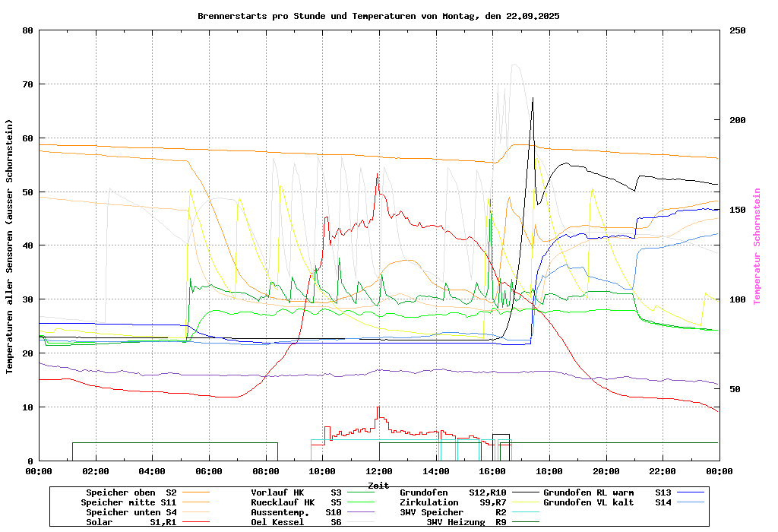Image resolution: width=778 pixels, height=532 pixels.
Task: Click the red Solar S1,R1 line sample
Action: pos(199,523)
